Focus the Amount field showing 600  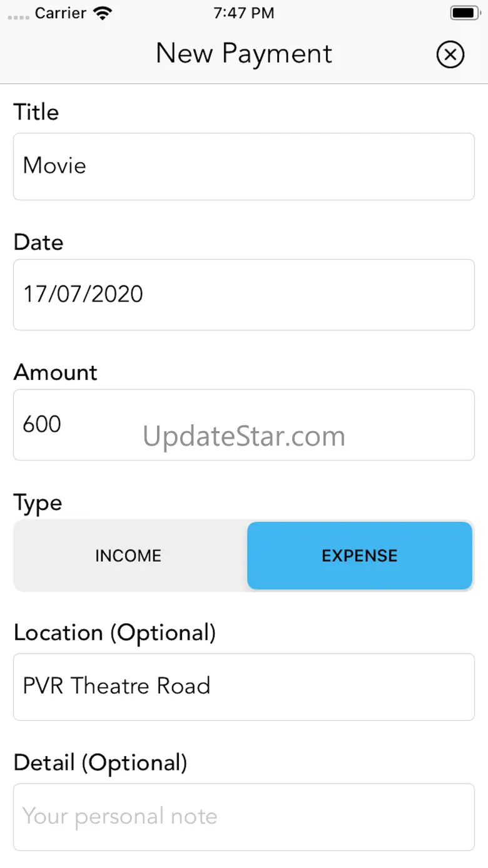244,424
